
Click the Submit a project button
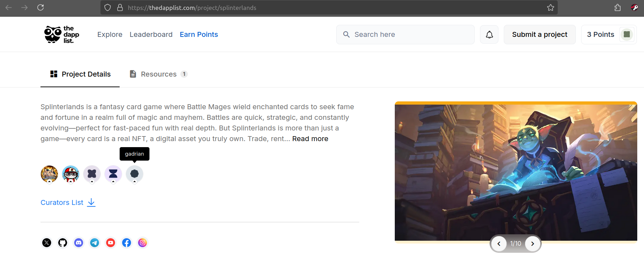(540, 34)
